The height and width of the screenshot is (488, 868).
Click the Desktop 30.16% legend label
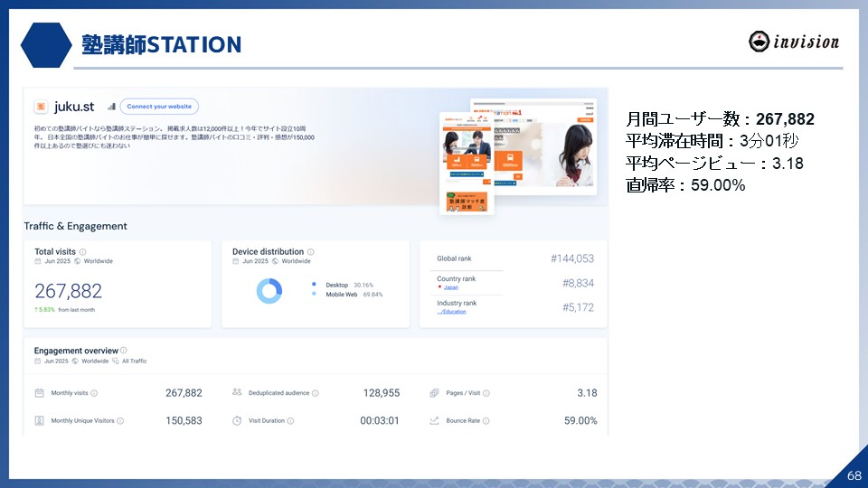pos(349,285)
